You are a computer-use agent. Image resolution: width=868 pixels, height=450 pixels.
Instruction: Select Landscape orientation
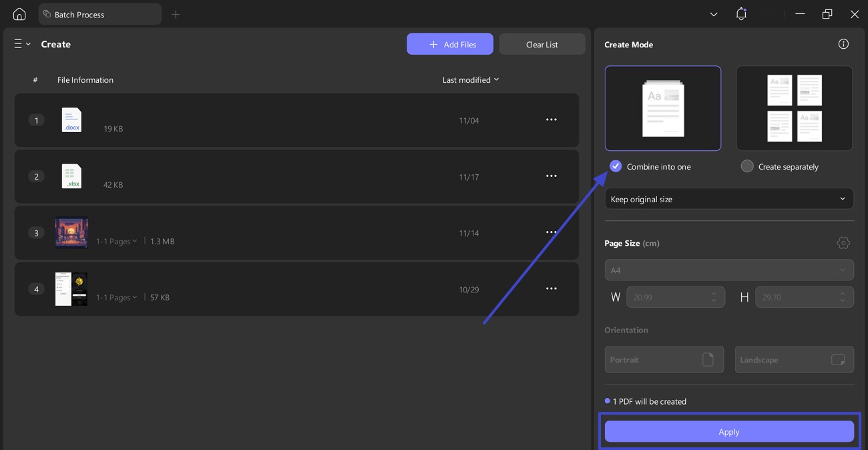[x=794, y=359]
